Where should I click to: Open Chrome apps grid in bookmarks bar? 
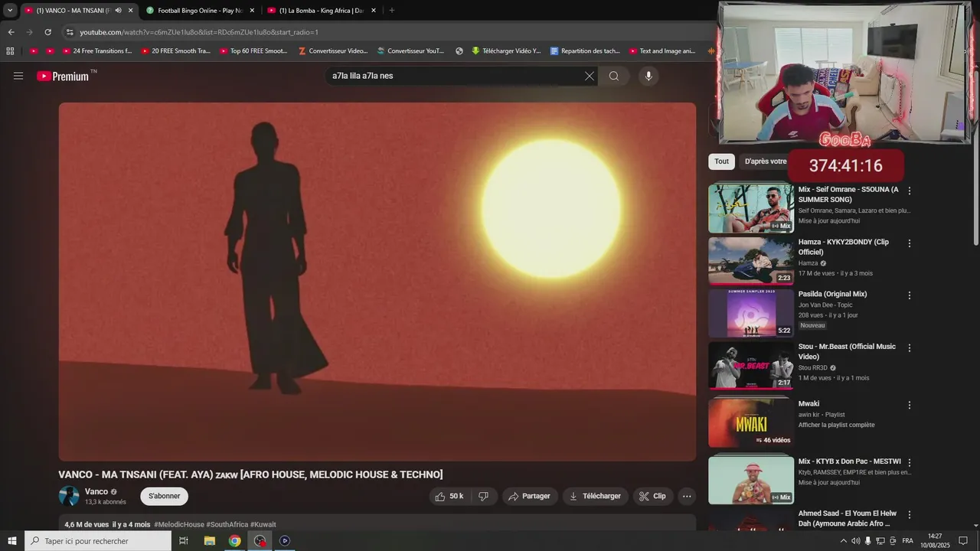(10, 51)
